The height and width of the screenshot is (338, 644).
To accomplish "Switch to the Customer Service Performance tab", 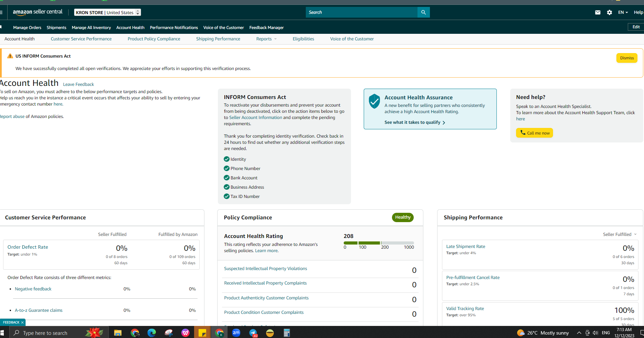I will (81, 39).
